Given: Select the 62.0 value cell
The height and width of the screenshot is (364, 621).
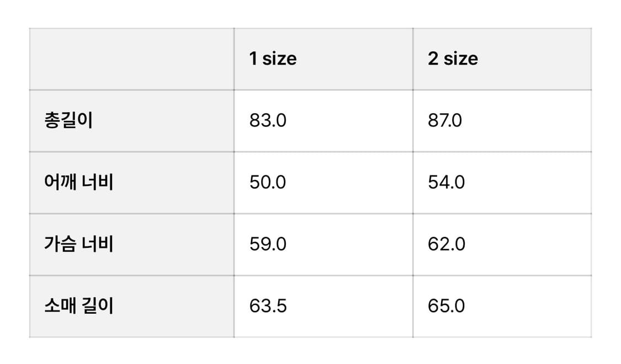Looking at the screenshot, I should pyautogui.click(x=446, y=244).
